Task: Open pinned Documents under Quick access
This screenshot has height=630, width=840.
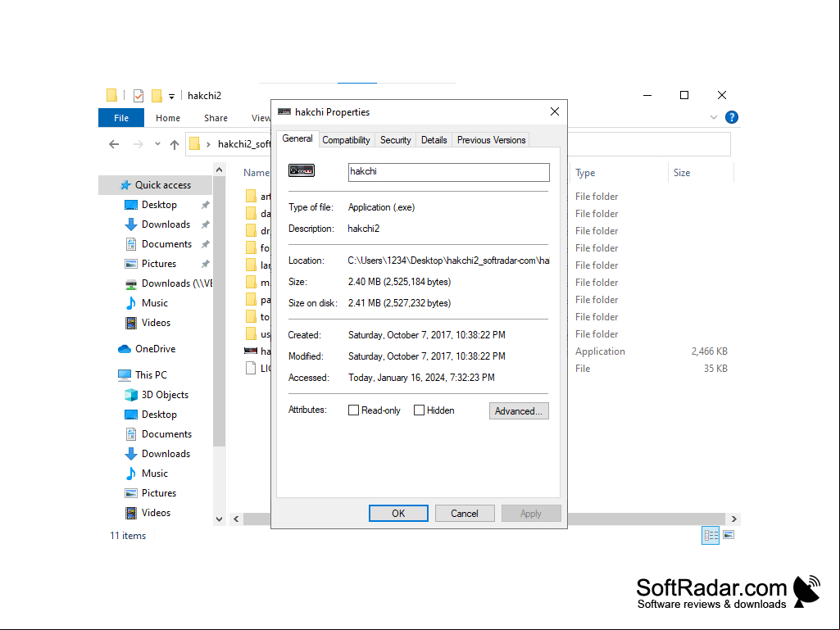Action: point(166,244)
